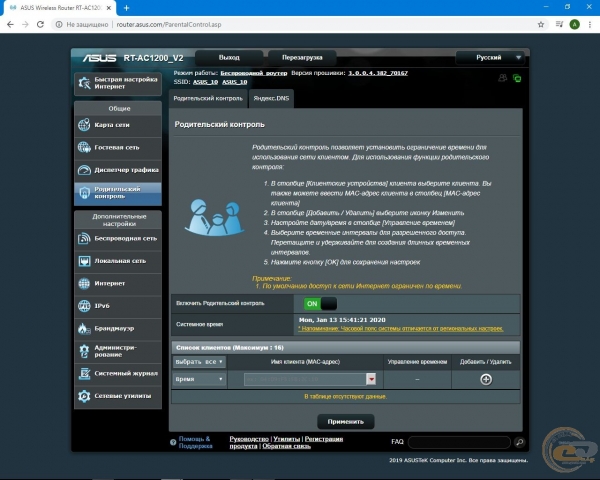Switch to Родительский контроль tab
The image size is (600, 480).
(x=208, y=98)
